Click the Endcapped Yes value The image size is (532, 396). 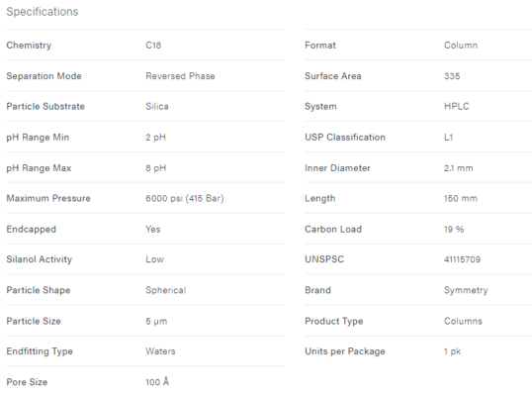click(153, 230)
